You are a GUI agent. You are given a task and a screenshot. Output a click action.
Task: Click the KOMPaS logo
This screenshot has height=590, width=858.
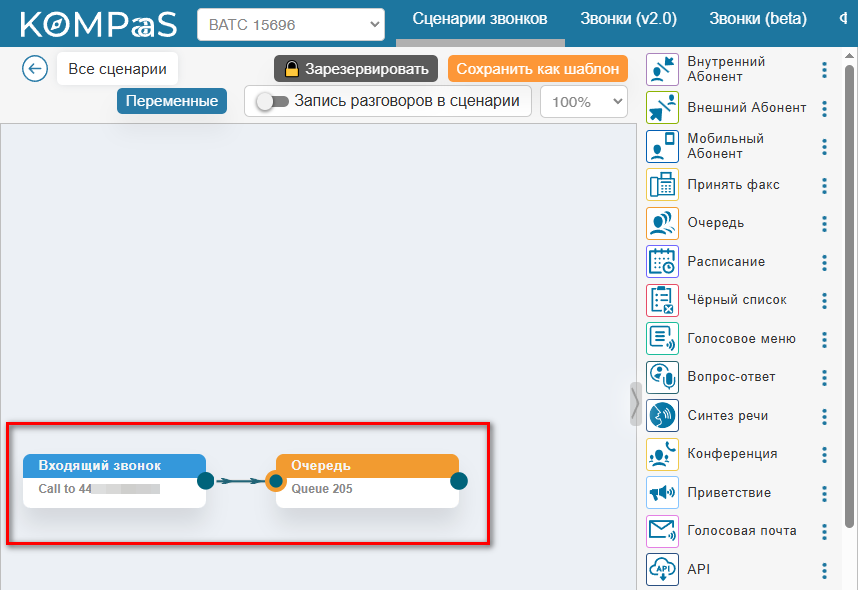pos(98,24)
